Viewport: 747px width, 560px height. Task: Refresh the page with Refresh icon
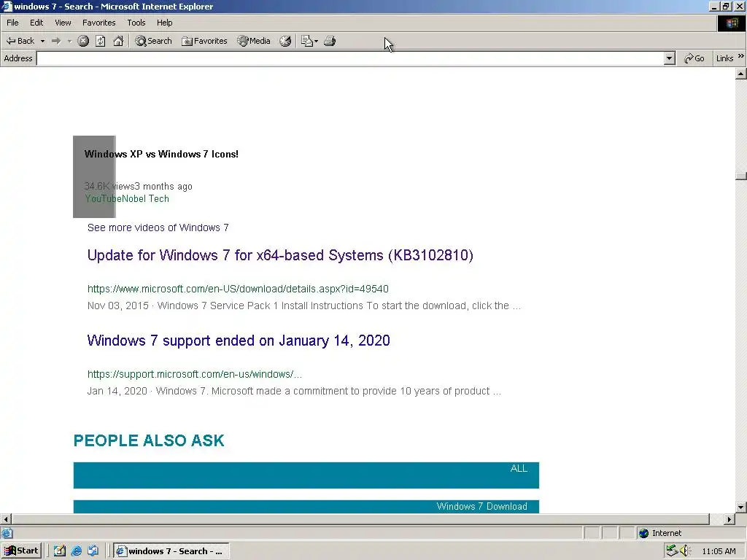pyautogui.click(x=101, y=41)
